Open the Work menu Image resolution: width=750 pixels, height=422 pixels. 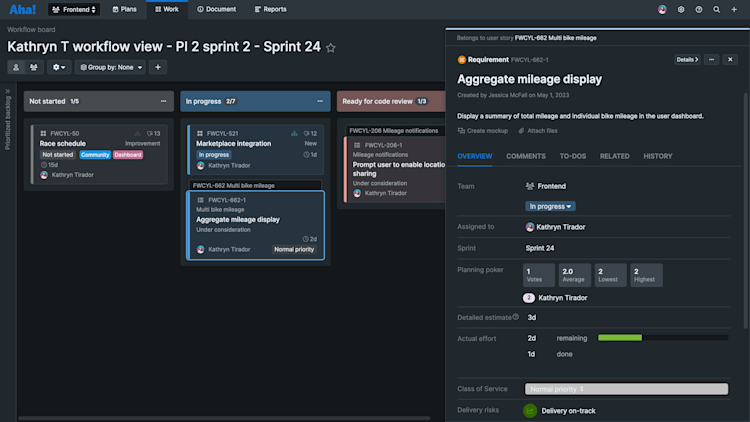[x=167, y=9]
